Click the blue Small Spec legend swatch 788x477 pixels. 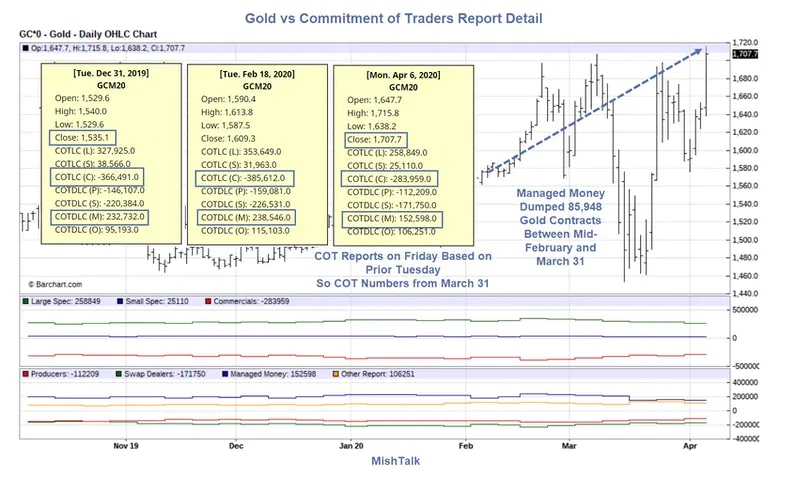point(120,302)
